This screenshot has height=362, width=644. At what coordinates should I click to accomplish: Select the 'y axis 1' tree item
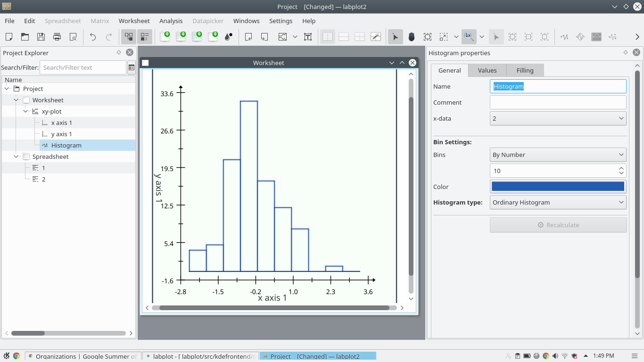click(x=61, y=134)
